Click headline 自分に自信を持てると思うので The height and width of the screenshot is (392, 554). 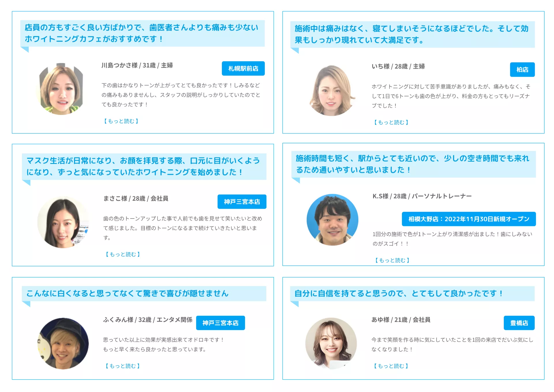point(398,293)
